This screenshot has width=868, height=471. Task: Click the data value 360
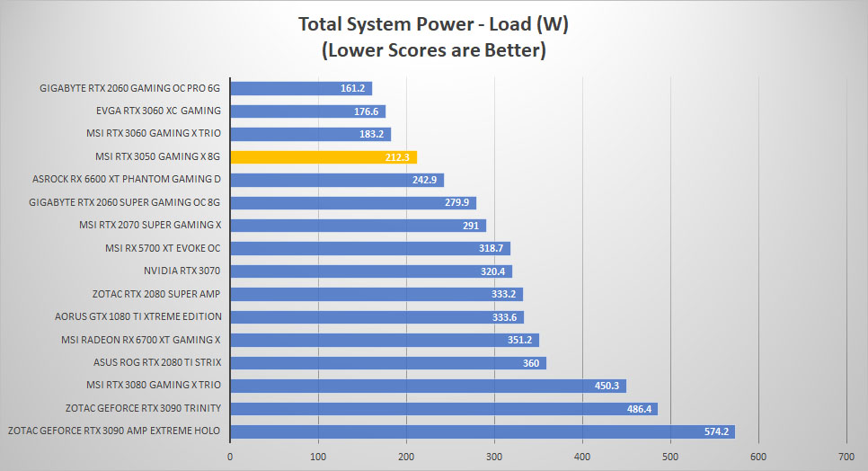coord(531,364)
